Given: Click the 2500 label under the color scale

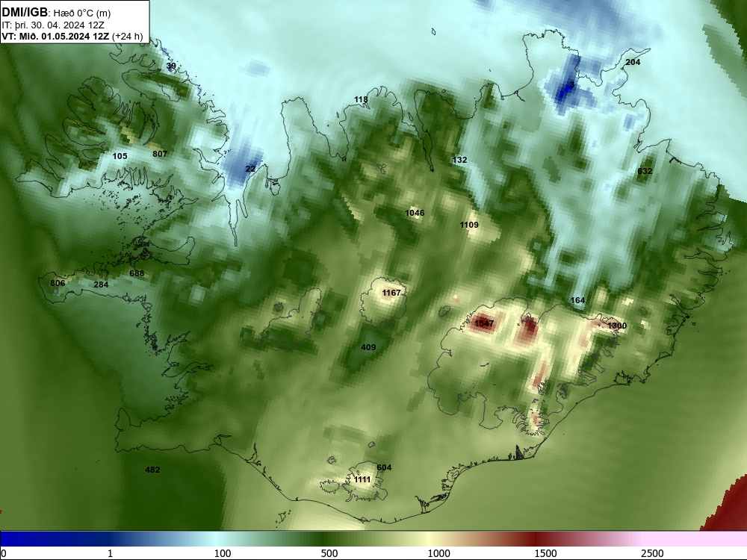Looking at the screenshot, I should (652, 553).
